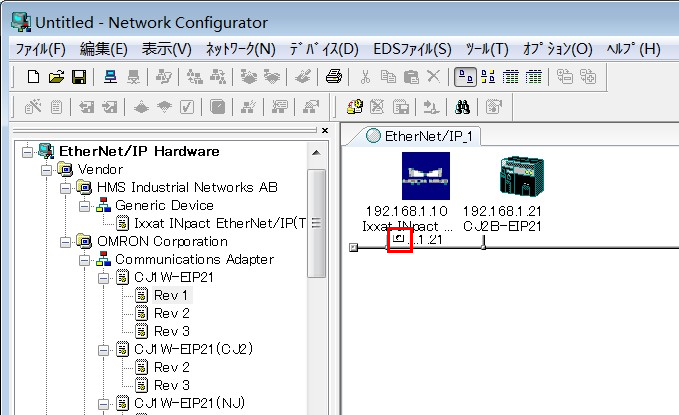The height and width of the screenshot is (415, 679).
Task: Open the ネットワーク(N) menu
Action: (x=240, y=49)
